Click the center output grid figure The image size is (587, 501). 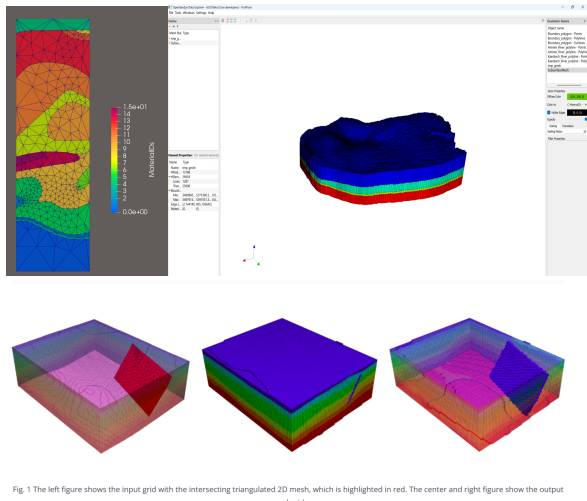(x=289, y=385)
